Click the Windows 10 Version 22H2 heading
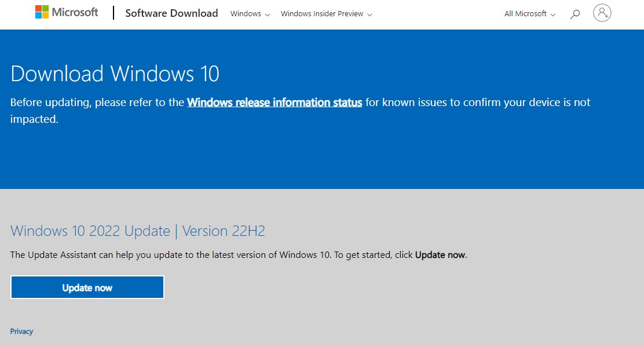This screenshot has width=644, height=346. click(138, 231)
